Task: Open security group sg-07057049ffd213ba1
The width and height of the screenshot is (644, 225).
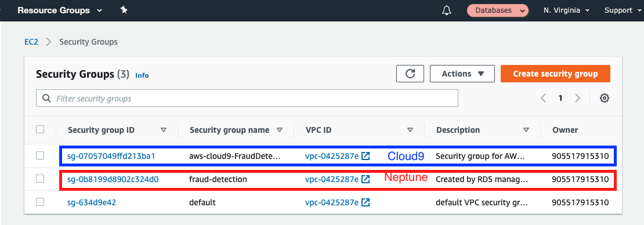Action: tap(111, 156)
